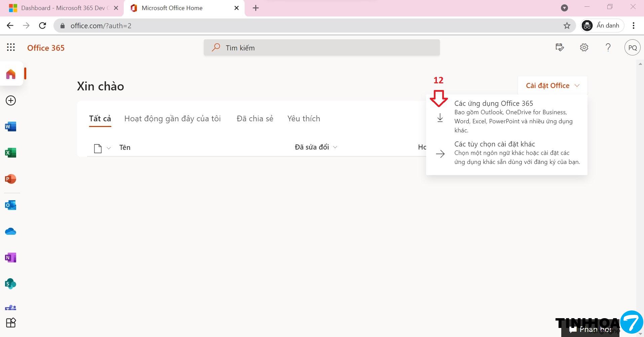Switch to Dashboard Microsoft 365 Dev browser tab
The image size is (644, 337).
coord(62,8)
